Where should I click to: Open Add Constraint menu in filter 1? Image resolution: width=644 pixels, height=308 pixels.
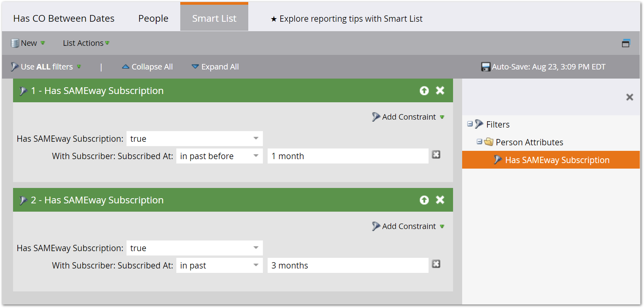[408, 117]
